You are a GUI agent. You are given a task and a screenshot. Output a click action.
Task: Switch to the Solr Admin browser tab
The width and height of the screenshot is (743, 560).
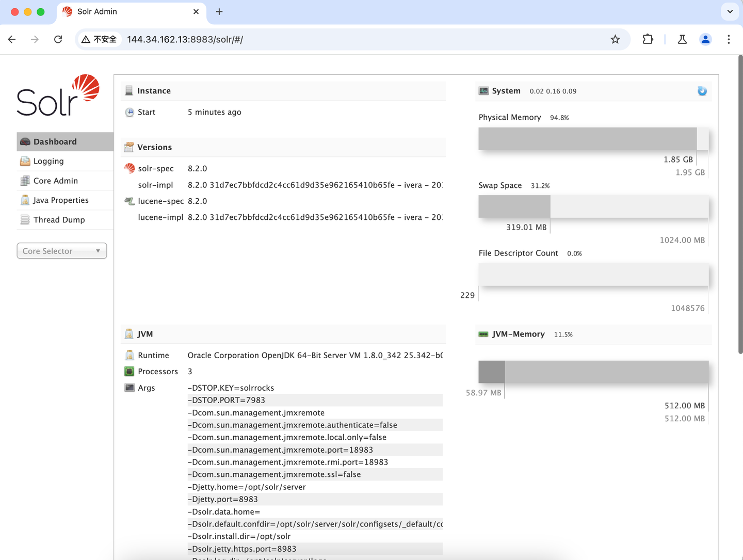[x=96, y=11]
